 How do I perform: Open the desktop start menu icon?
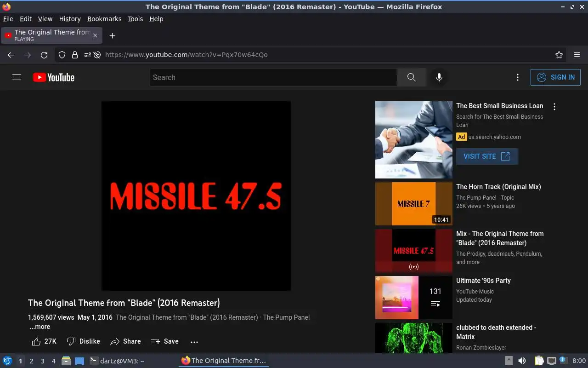(x=7, y=361)
